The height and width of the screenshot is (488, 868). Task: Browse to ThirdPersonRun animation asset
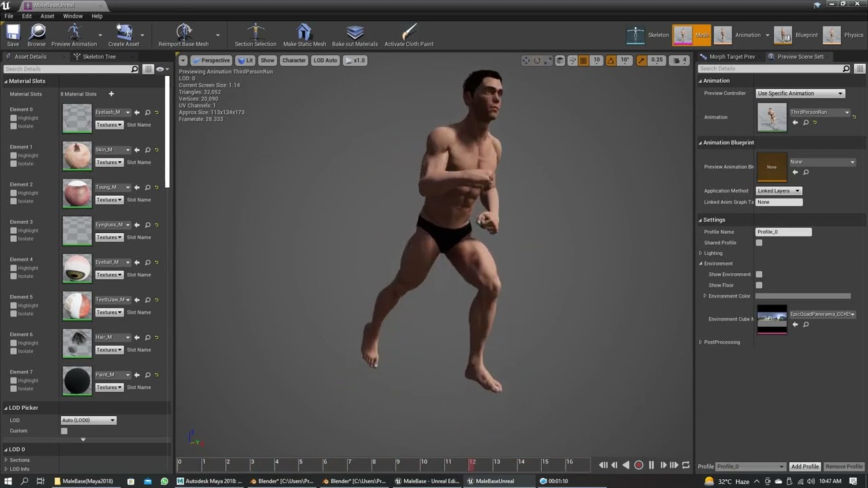806,123
